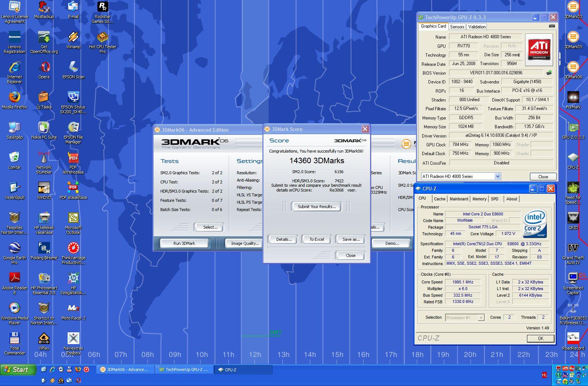Launch Hot CPU Tester Pro icon
Screen dimensions: 588x386
(x=103, y=43)
